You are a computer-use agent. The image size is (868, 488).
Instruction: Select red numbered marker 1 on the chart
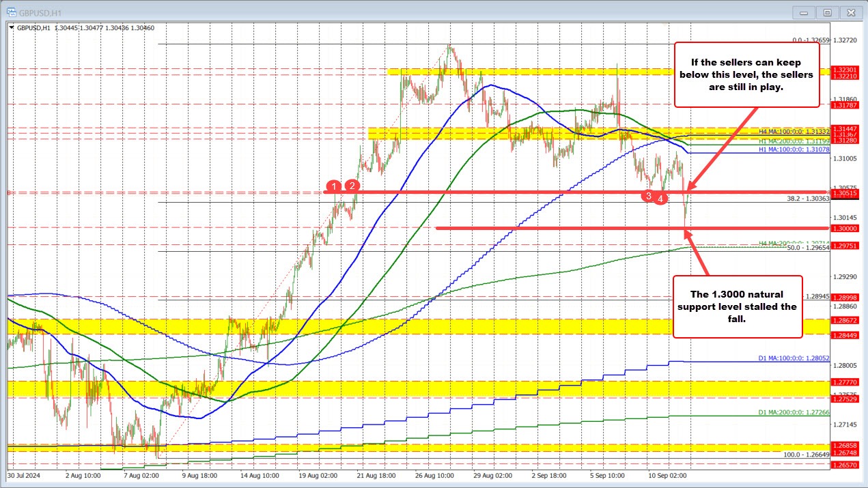click(x=334, y=186)
